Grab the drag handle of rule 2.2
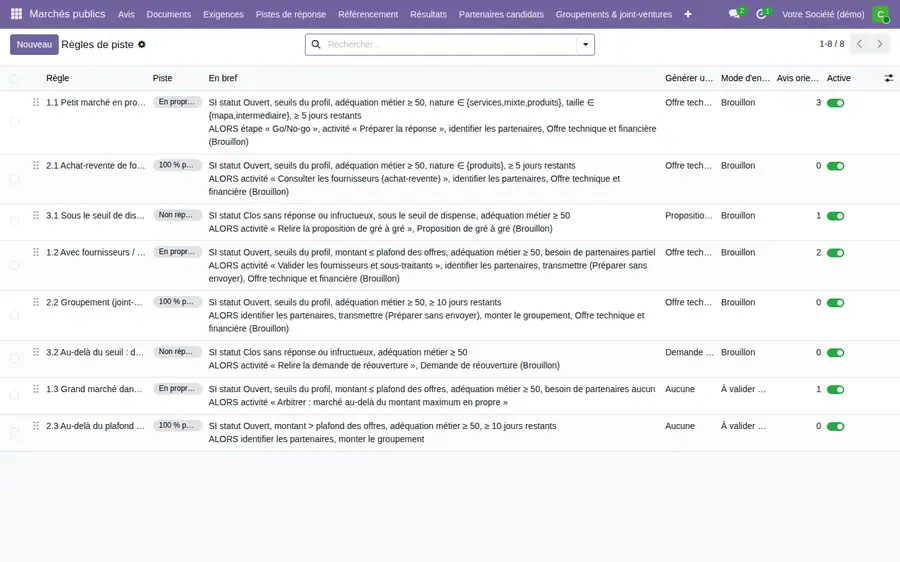Image resolution: width=900 pixels, height=562 pixels. 36,302
